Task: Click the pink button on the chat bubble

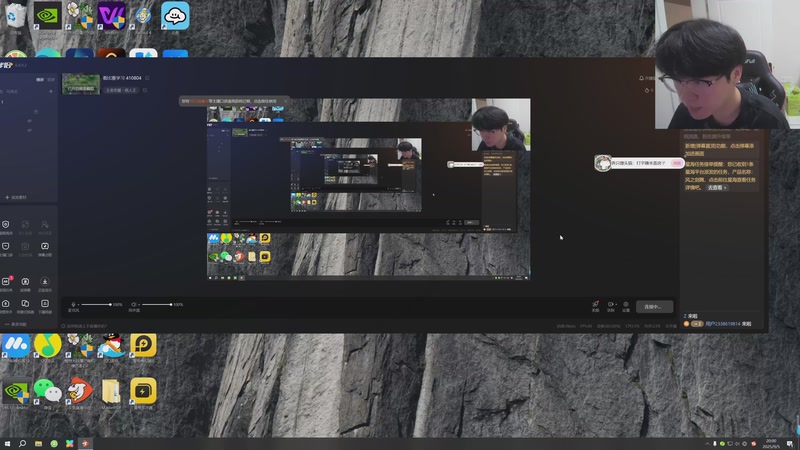Action: (x=677, y=163)
